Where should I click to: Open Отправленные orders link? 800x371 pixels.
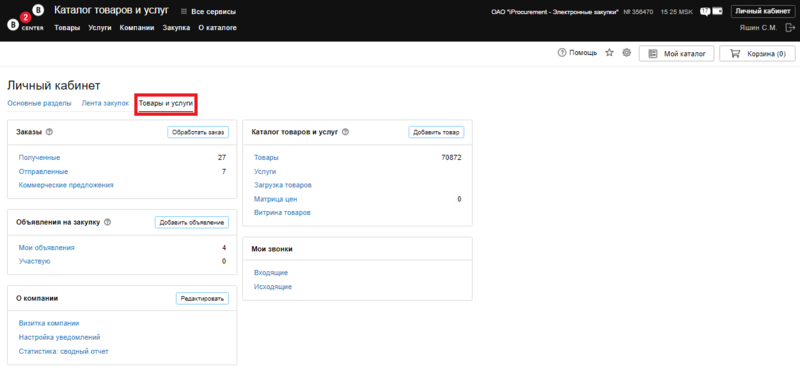coord(43,171)
